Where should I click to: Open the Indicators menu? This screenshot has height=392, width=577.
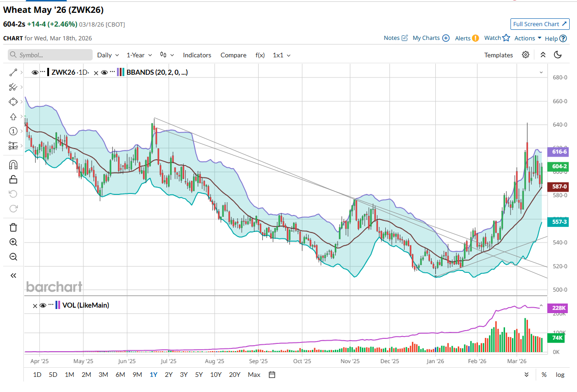(x=197, y=55)
